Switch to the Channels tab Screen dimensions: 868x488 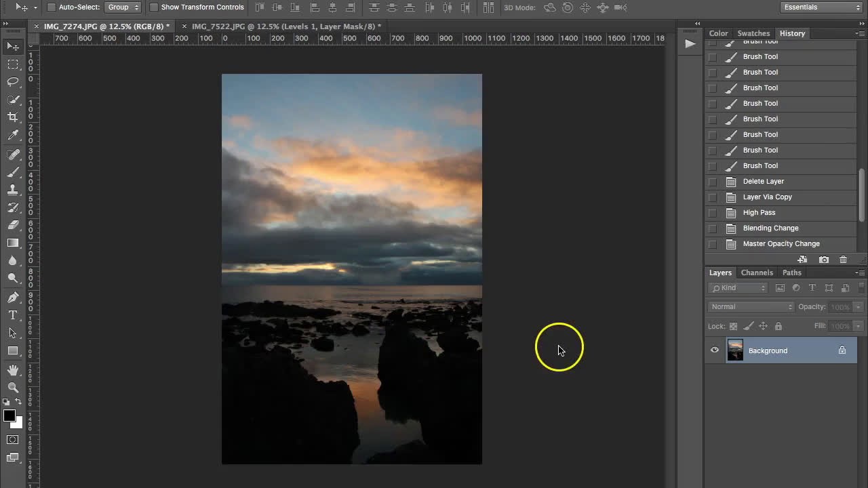757,272
